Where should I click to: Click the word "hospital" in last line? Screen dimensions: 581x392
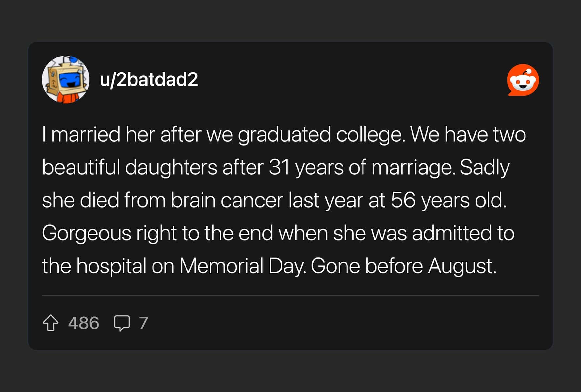pos(111,266)
